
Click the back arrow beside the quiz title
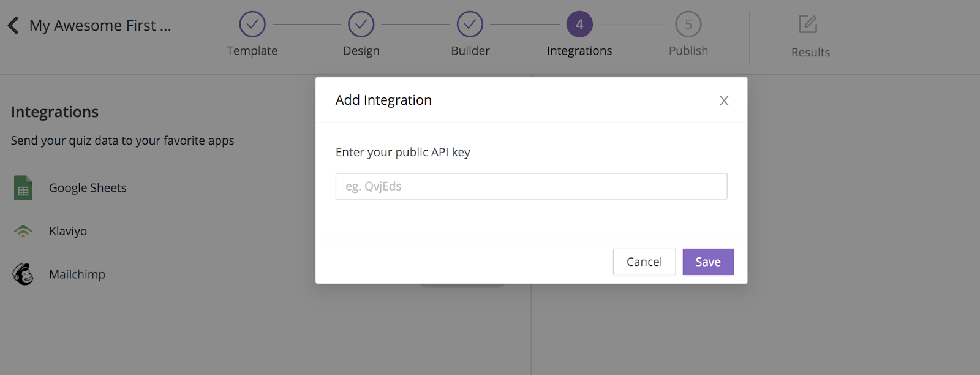tap(13, 25)
